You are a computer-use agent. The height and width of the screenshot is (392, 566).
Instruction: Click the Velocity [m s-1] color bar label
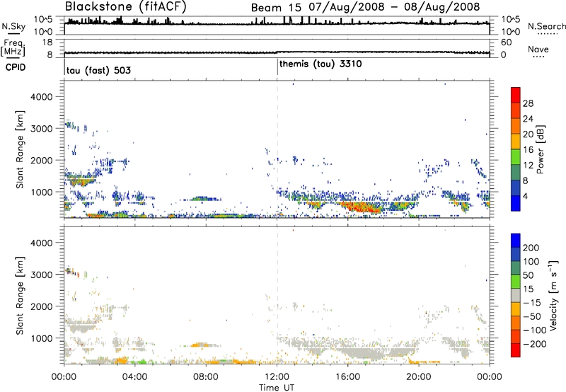click(553, 296)
